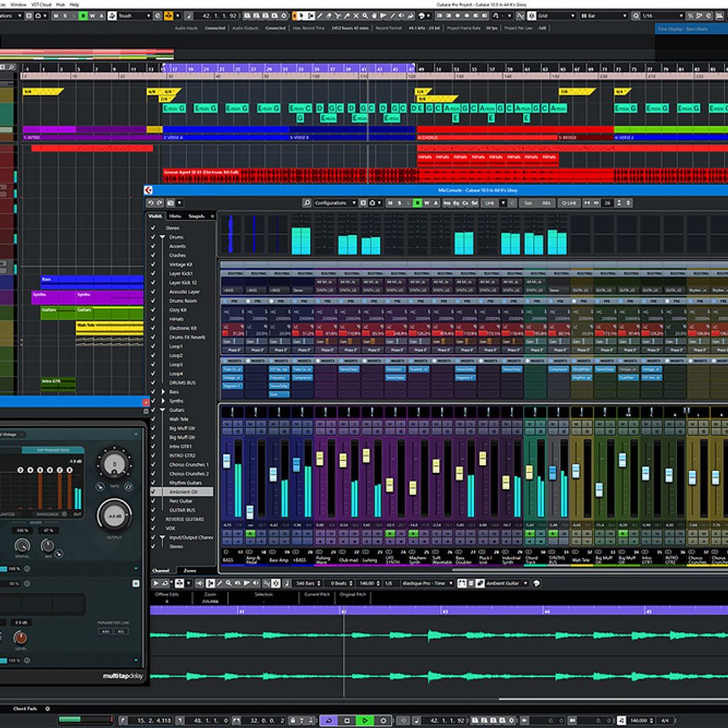Click the Sus button in MixConsole toolbar
Viewport: 728px width, 728px height.
coord(528,203)
